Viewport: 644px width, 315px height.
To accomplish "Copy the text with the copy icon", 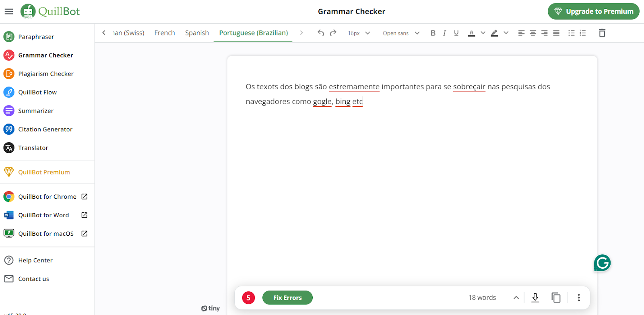I will coord(556,298).
